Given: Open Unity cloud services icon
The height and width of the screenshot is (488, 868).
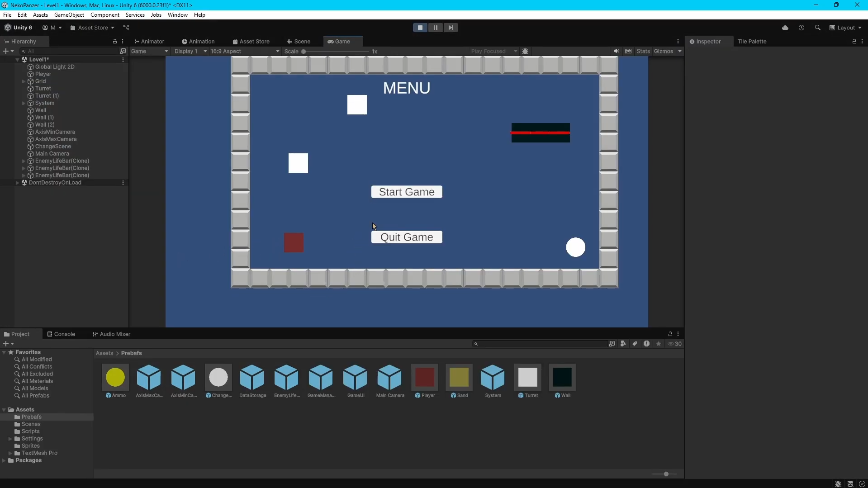Looking at the screenshot, I should (x=785, y=28).
